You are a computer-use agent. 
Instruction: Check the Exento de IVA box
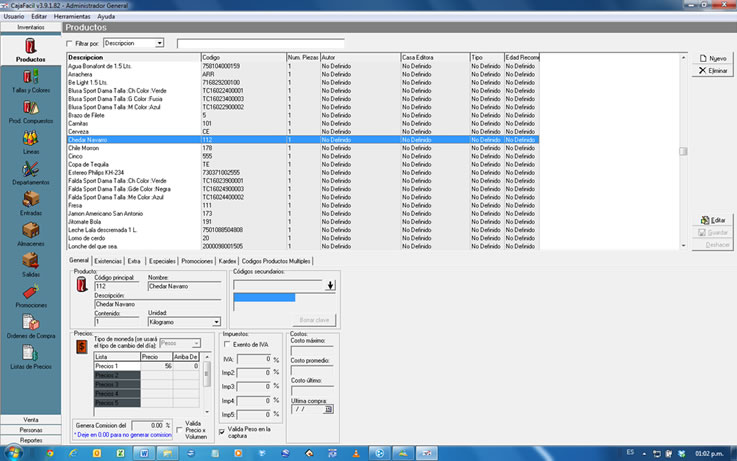pyautogui.click(x=225, y=344)
